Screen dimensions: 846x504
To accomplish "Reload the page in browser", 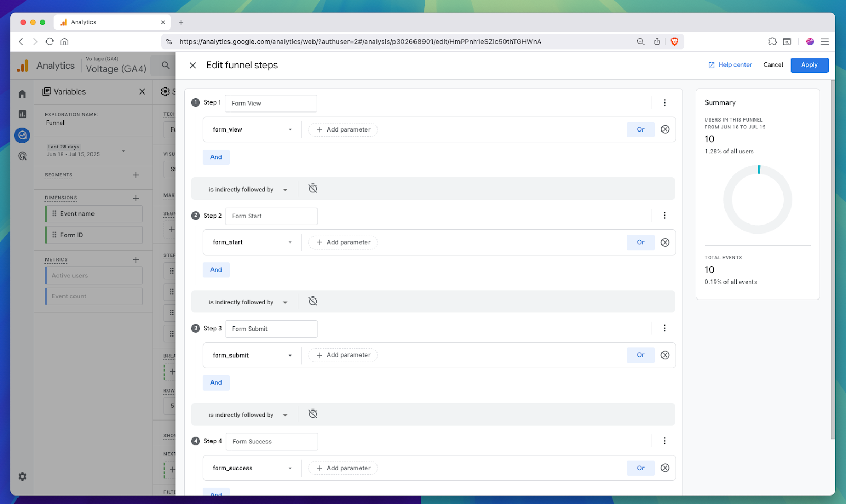I will point(50,42).
